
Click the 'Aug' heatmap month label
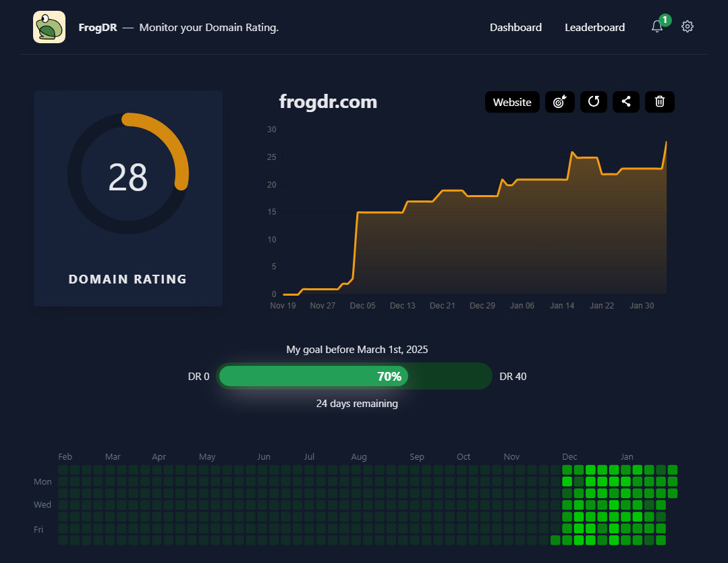click(359, 456)
